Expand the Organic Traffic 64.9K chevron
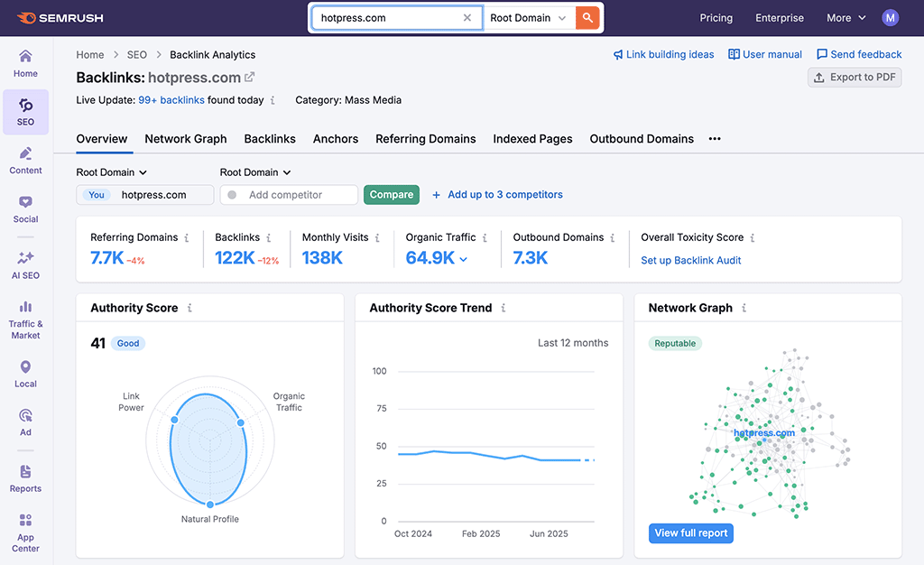Screen dimensions: 924x565 pos(463,259)
